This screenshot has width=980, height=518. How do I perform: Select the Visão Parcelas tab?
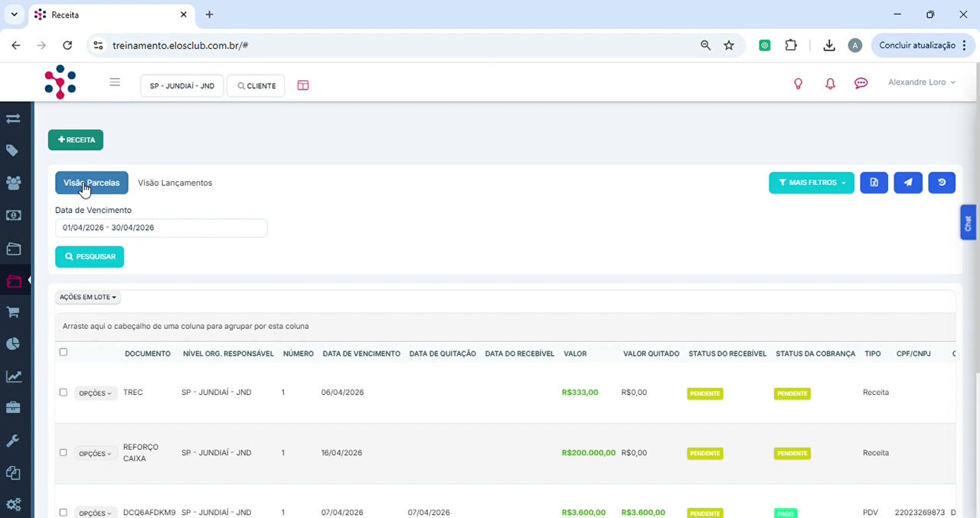[92, 183]
